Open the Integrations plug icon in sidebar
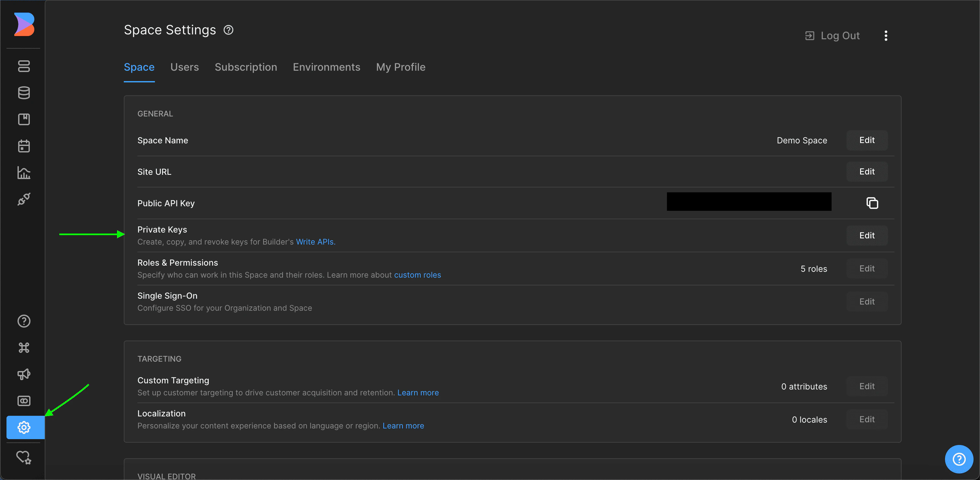This screenshot has height=480, width=980. point(24,199)
